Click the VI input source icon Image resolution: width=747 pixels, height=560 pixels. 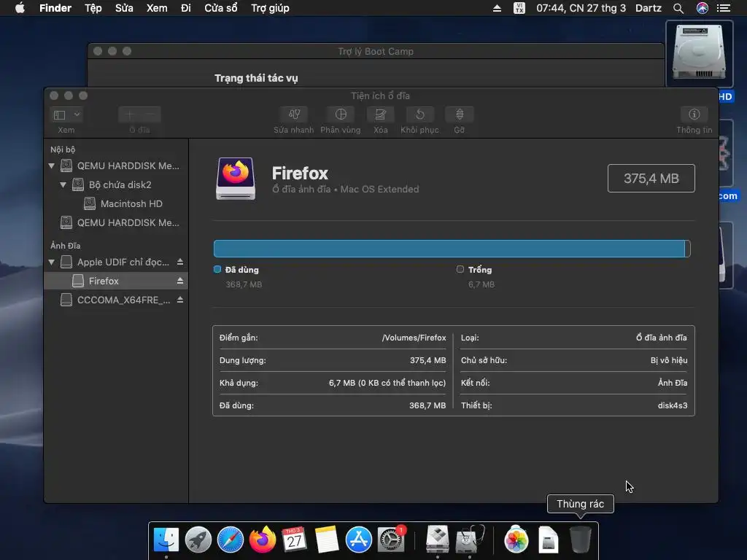coord(519,8)
